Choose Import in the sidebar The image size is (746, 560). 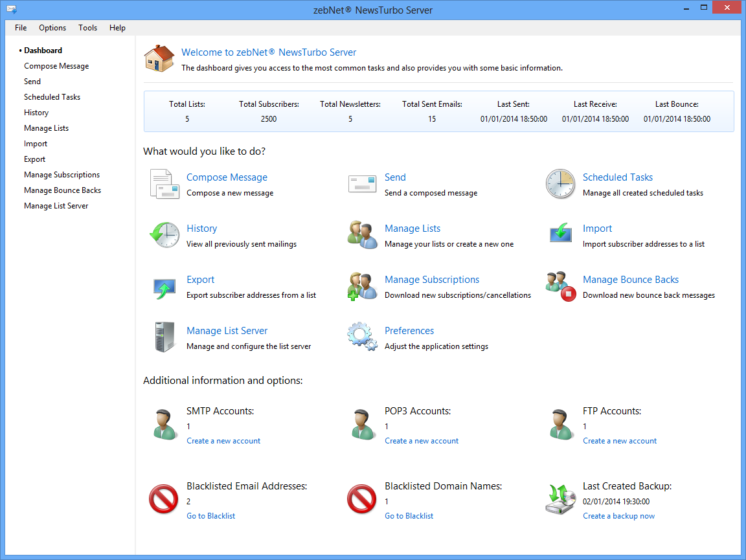36,144
